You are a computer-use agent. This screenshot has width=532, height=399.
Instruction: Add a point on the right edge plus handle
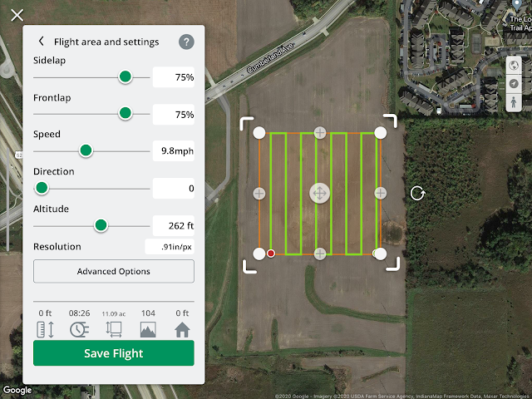[381, 194]
